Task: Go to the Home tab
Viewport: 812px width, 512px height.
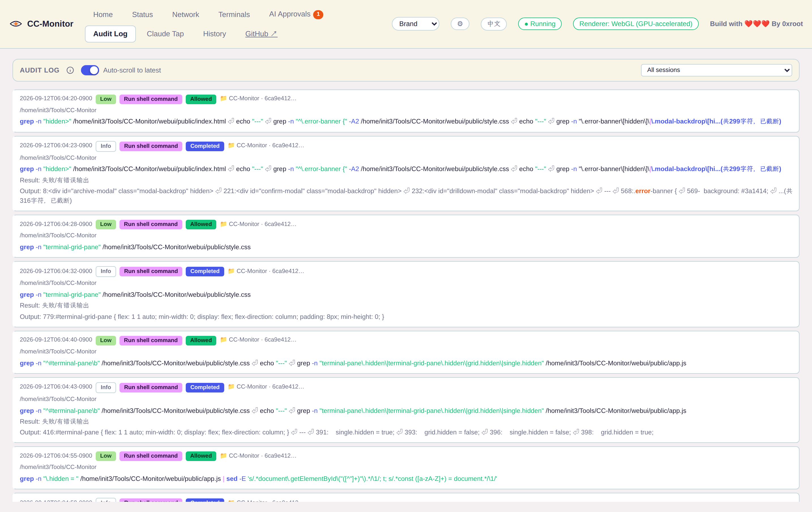Action: coord(103,14)
